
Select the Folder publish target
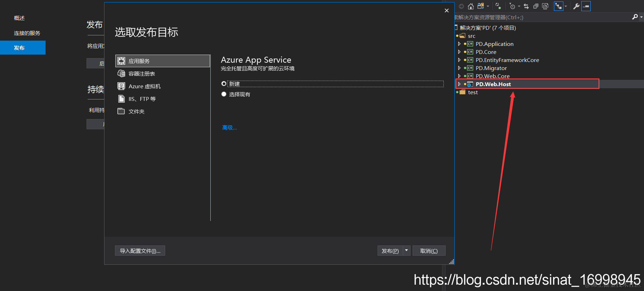pos(163,111)
